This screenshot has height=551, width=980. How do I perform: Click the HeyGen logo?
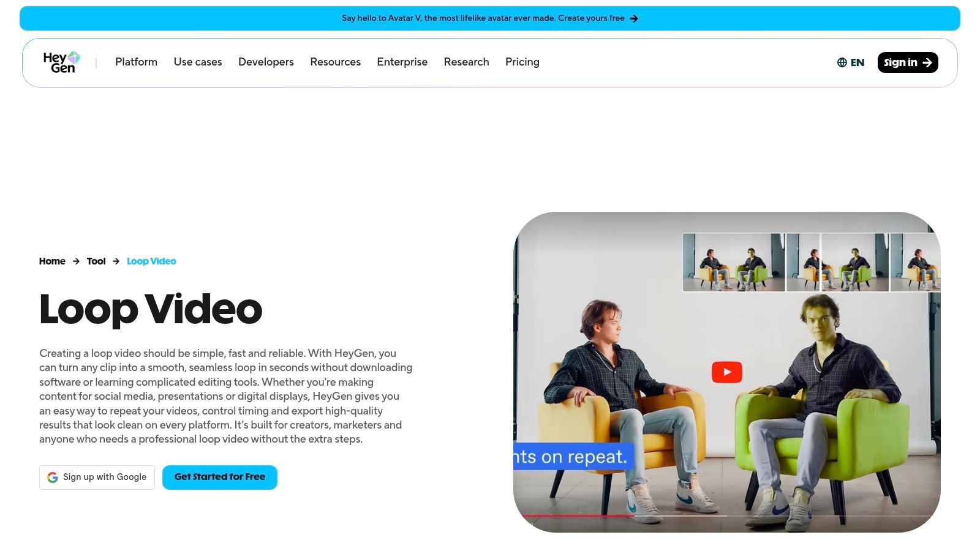(62, 62)
